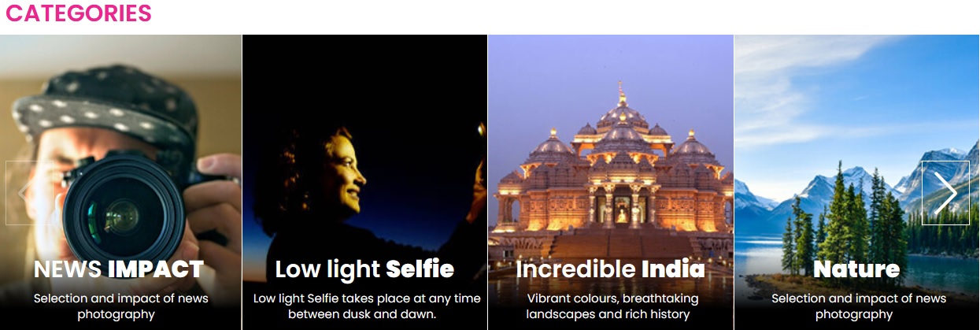This screenshot has height=330, width=980.
Task: Select the photographer's camera lens in the photo
Action: tap(122, 211)
